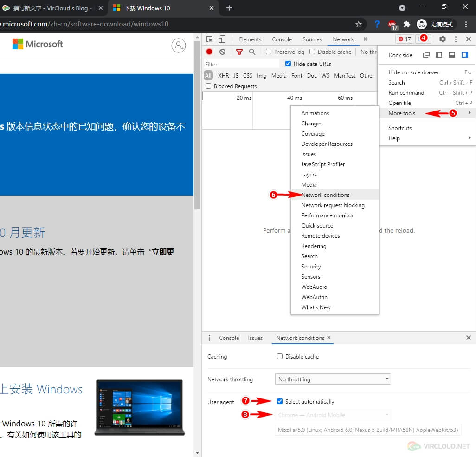Expand the Help submenu

pyautogui.click(x=427, y=138)
